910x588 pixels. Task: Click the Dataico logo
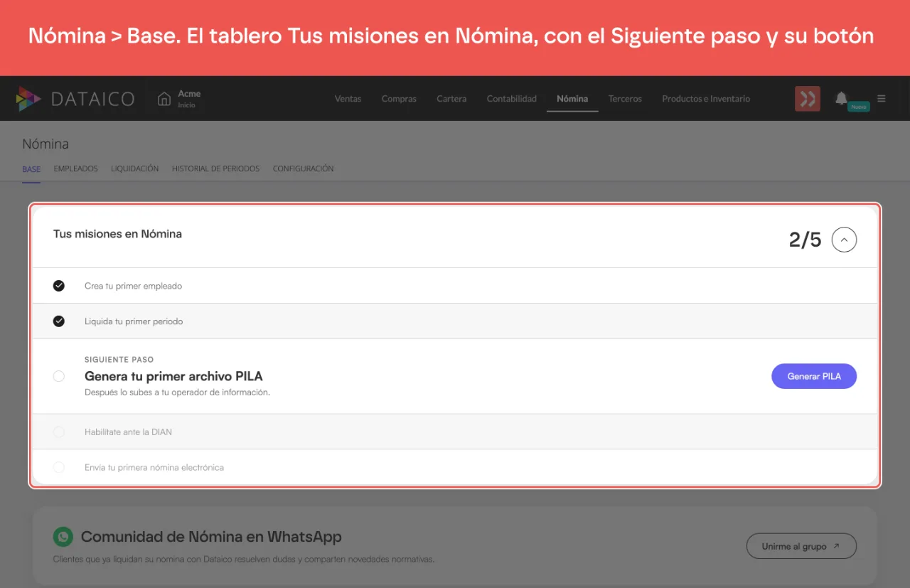(x=75, y=99)
